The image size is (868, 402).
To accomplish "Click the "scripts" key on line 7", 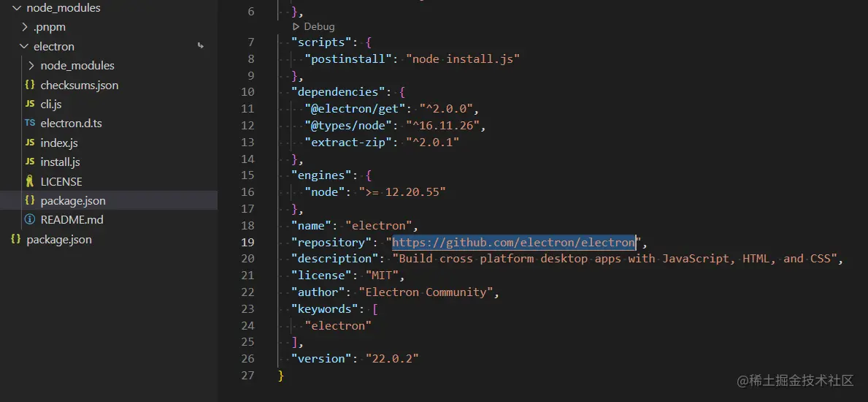I will point(322,42).
